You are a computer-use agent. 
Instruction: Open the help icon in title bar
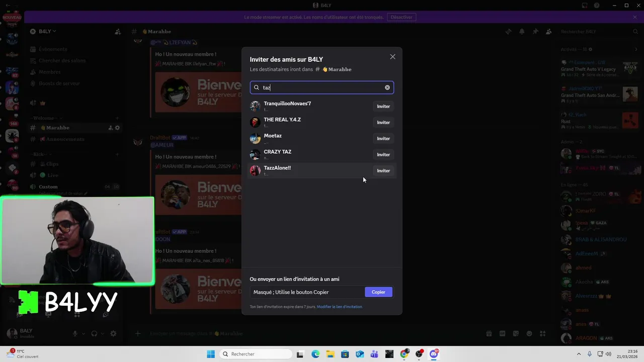pos(597,6)
